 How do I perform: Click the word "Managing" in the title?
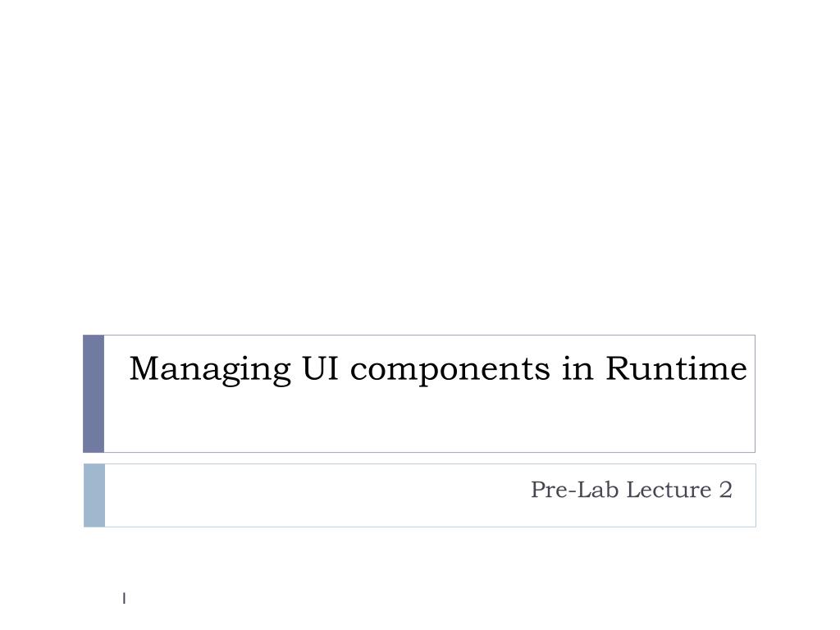pos(210,370)
